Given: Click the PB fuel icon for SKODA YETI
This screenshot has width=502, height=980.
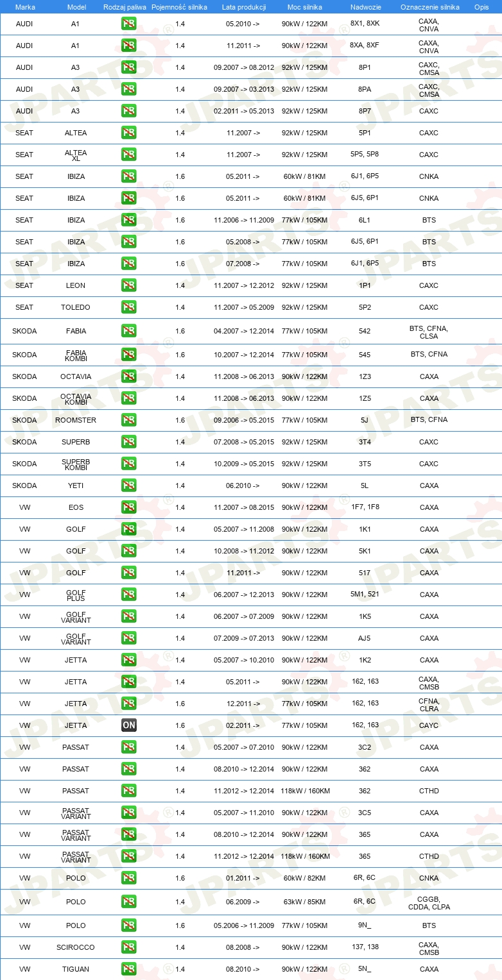Looking at the screenshot, I should coord(128,486).
